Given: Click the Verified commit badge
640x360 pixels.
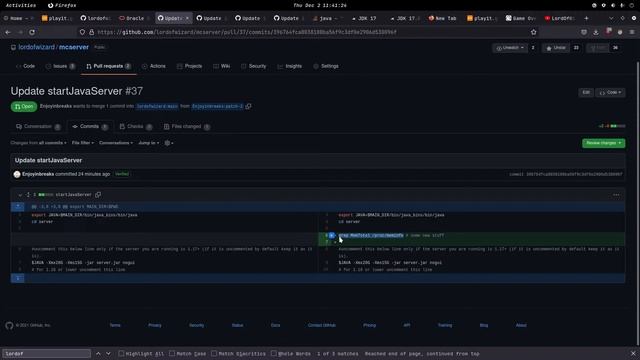Looking at the screenshot, I should [122, 174].
